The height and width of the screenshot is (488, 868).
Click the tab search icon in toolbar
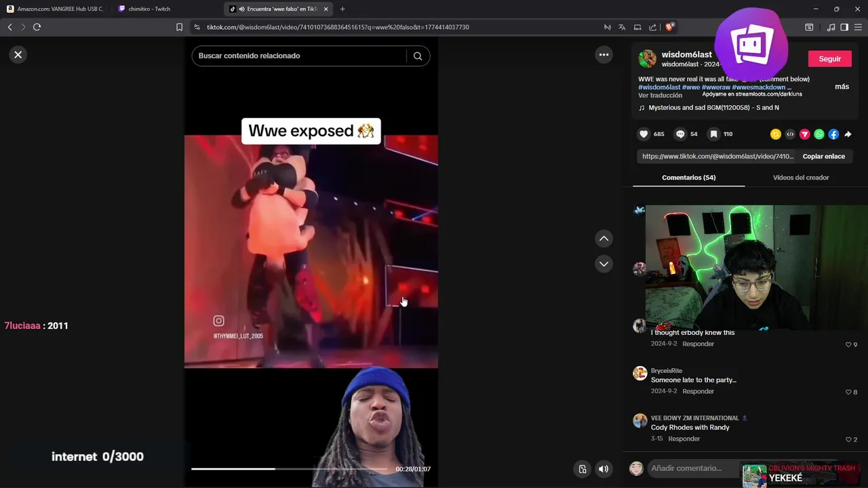click(x=809, y=27)
